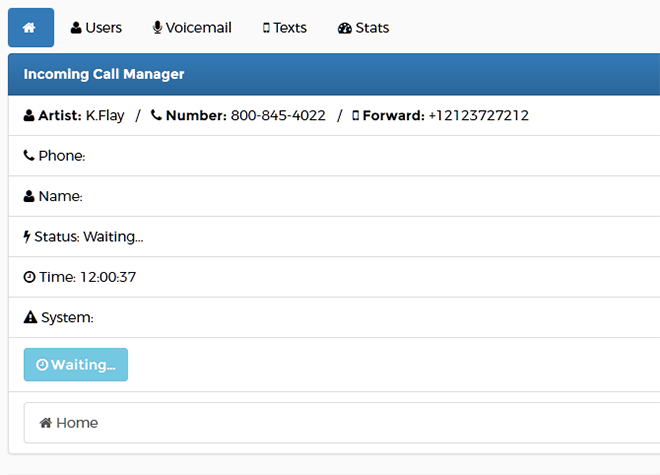Image resolution: width=660 pixels, height=475 pixels.
Task: Select the number 800-845-4022
Action: coord(278,115)
